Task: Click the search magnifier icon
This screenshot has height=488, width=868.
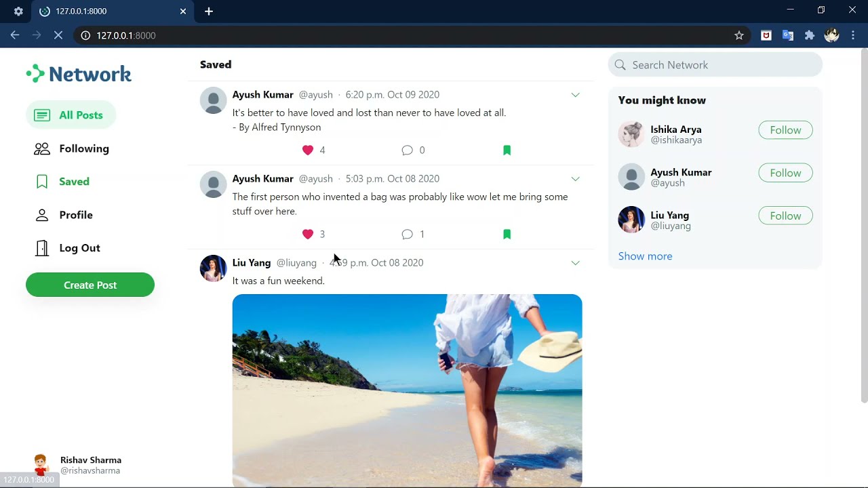Action: pos(620,65)
